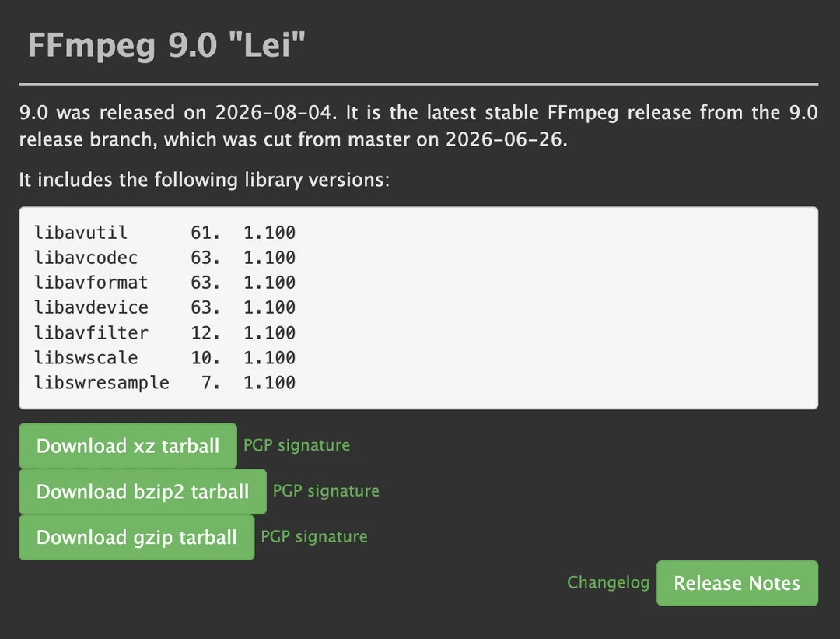
Task: Click the libswresample version line
Action: (x=165, y=383)
